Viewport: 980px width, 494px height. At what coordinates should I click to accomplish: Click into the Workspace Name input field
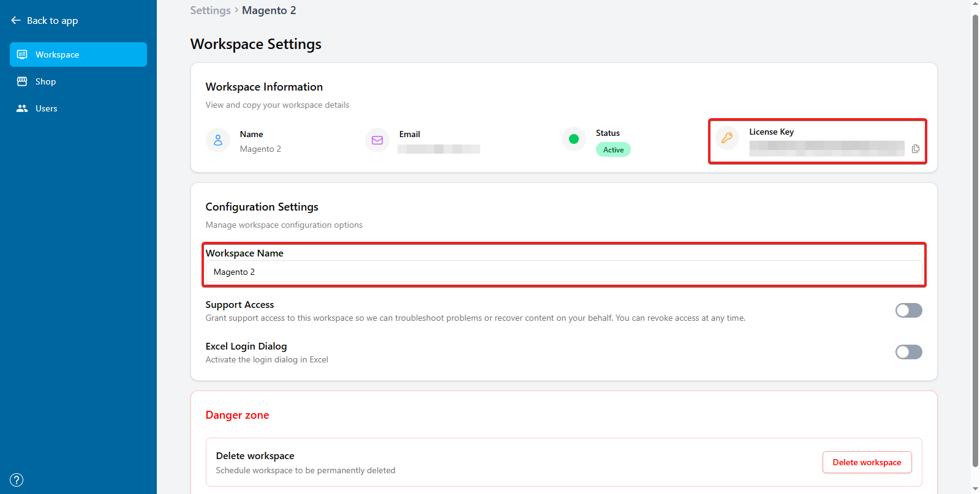(x=563, y=272)
